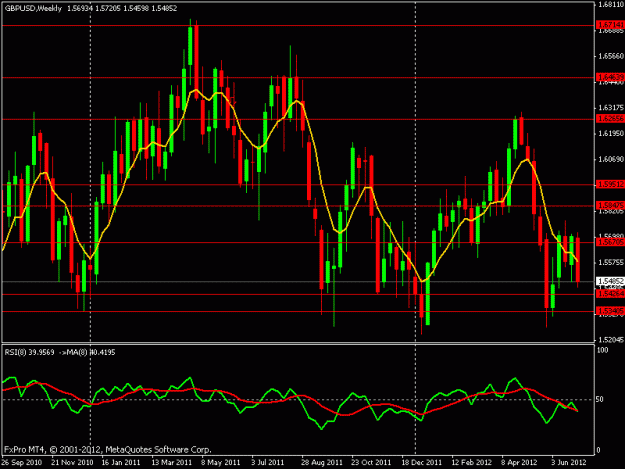Select the 1.56705 red price label
This screenshot has width=625, height=469.
click(x=611, y=242)
